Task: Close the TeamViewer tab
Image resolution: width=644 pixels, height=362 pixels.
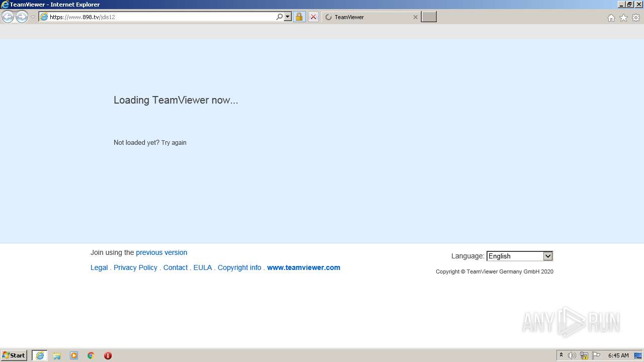Action: (415, 17)
